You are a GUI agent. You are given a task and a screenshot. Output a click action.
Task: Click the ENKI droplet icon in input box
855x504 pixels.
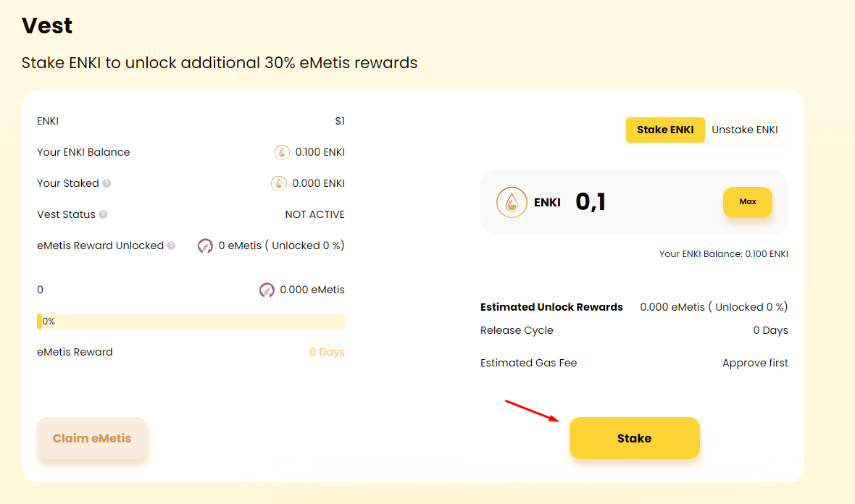coord(512,203)
